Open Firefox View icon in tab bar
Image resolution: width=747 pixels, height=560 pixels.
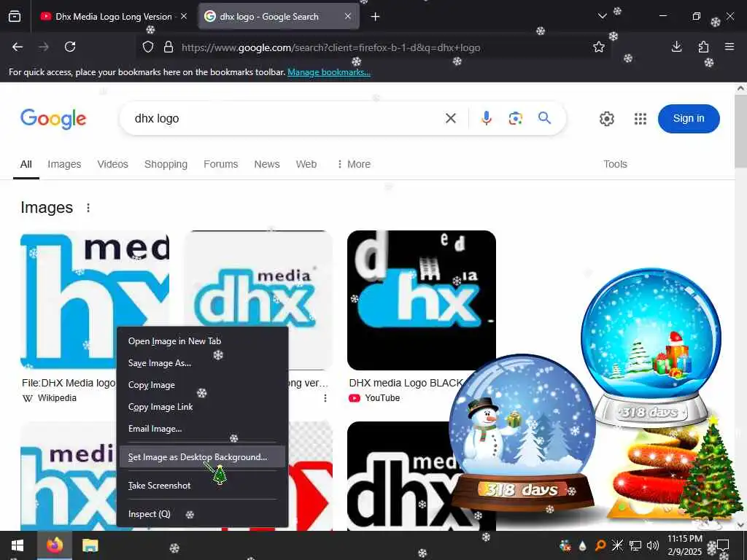pos(15,17)
